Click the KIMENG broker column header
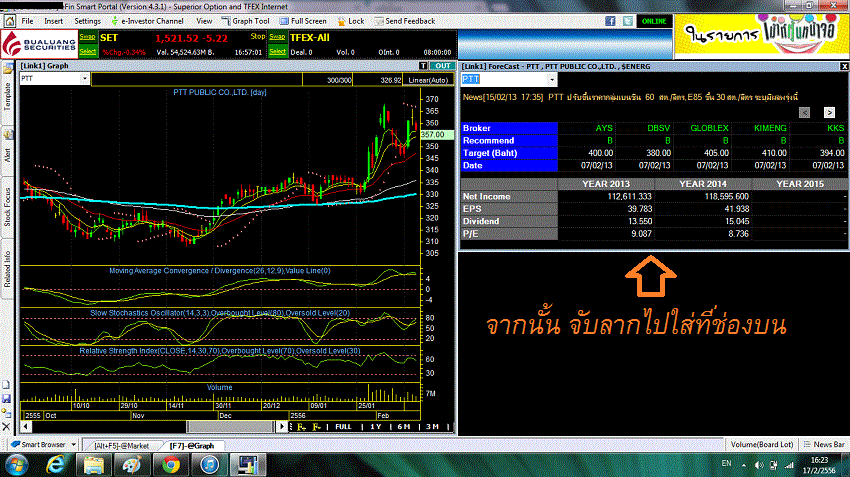 coord(770,128)
